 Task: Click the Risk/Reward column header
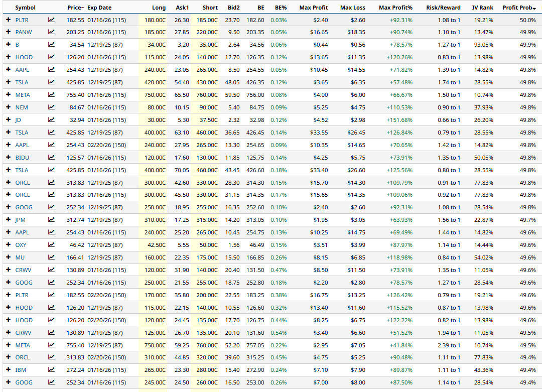pos(443,8)
